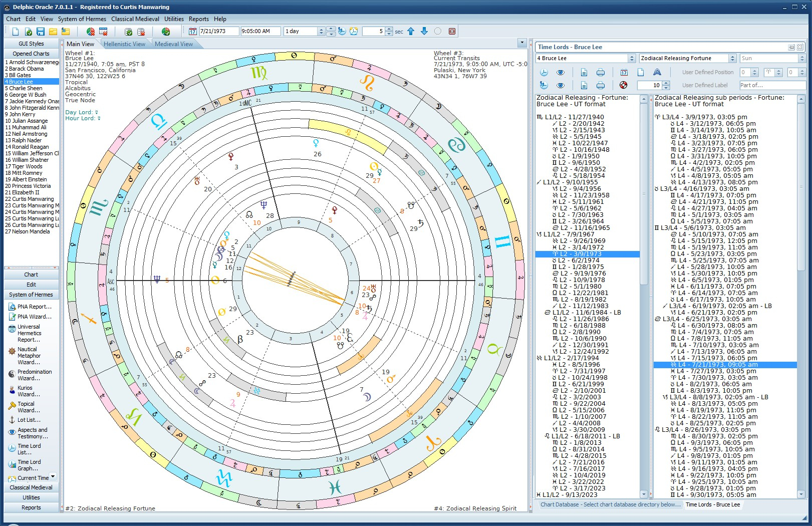Click the time field showing 9:05:00 AM
The image size is (812, 526).
[260, 31]
